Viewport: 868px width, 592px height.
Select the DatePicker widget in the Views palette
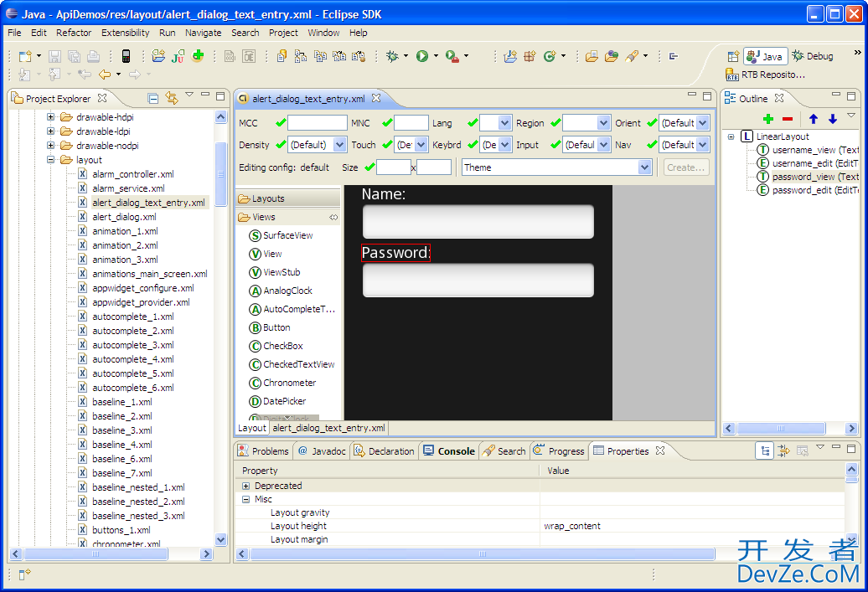point(277,401)
